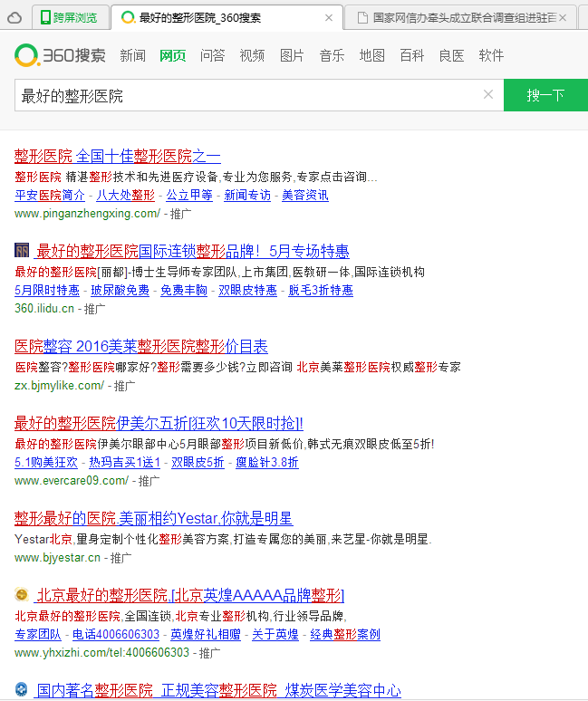Open the 美容资讯 sublink

tap(305, 196)
